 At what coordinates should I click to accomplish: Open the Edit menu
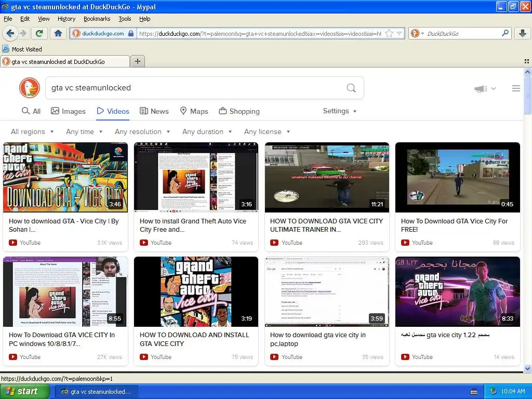pos(25,19)
